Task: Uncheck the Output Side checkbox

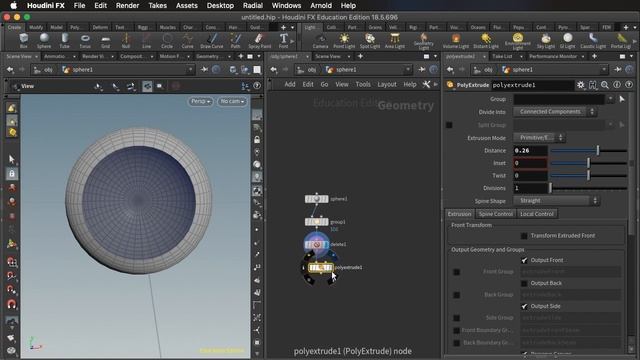Action: click(x=524, y=306)
